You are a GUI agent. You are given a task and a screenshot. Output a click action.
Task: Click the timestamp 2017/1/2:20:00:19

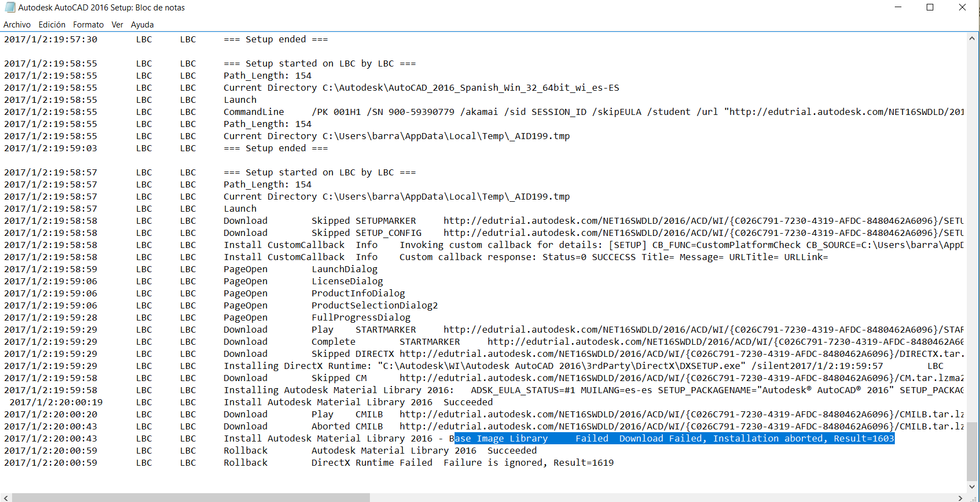[x=56, y=402]
